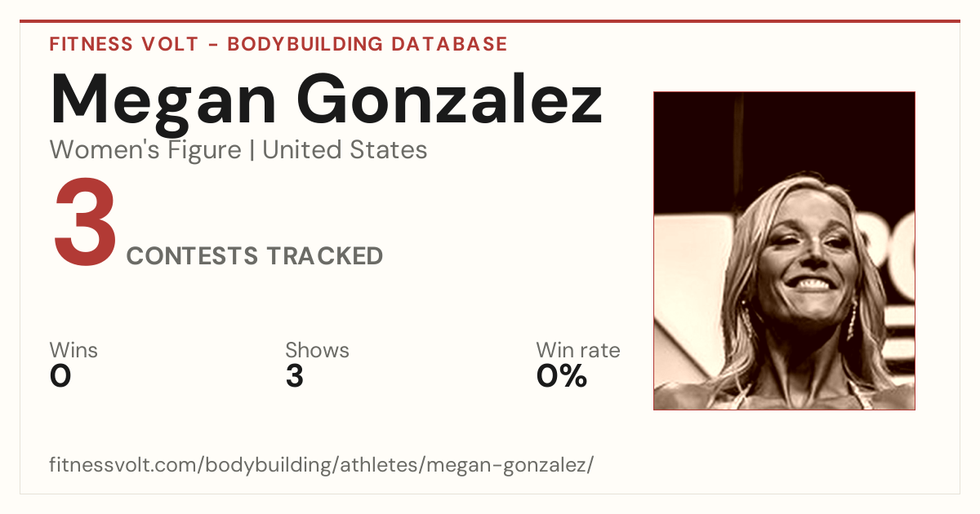This screenshot has width=980, height=514.
Task: Click the Wins value of 0
Action: click(x=60, y=377)
